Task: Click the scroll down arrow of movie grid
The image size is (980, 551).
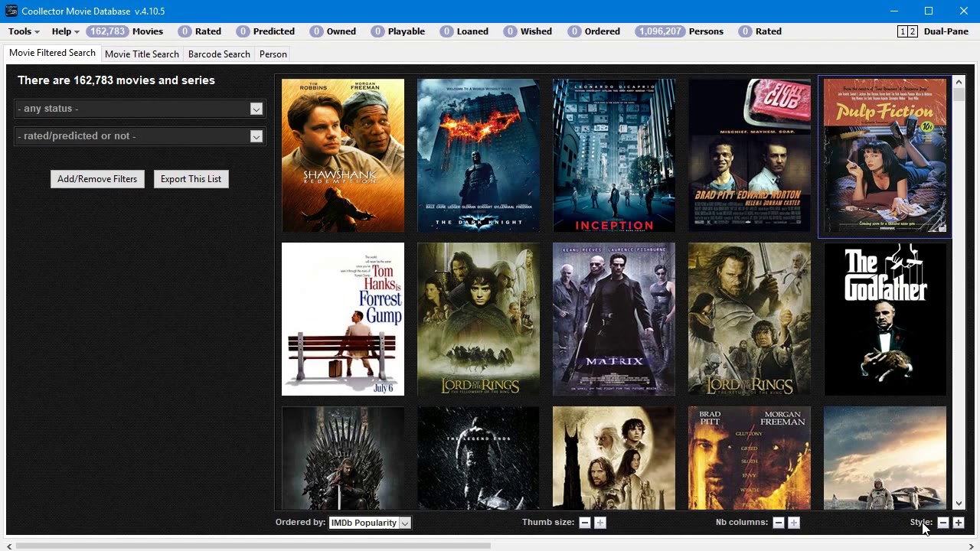Action: 959,504
